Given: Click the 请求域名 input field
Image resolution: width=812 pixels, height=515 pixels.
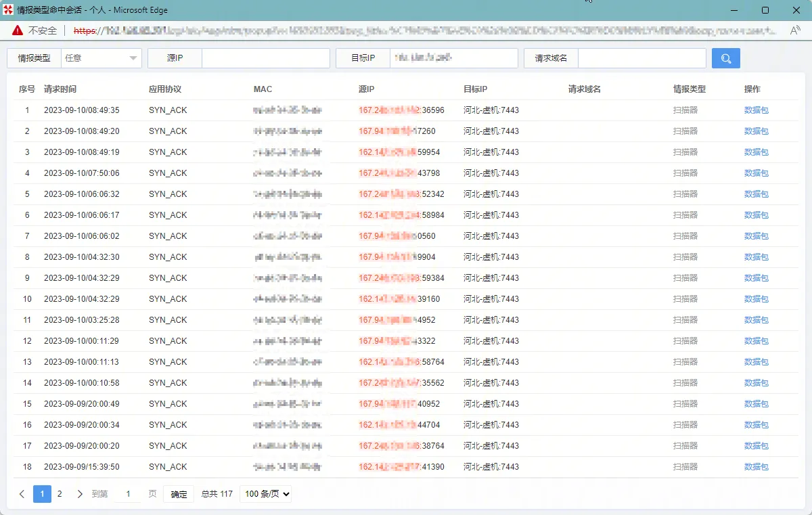Looking at the screenshot, I should [x=641, y=58].
